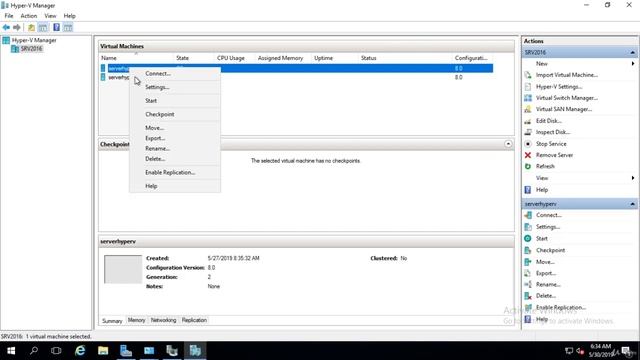Image resolution: width=640 pixels, height=360 pixels.
Task: Click the Checkpoint icon in Actions pane
Action: [x=528, y=250]
